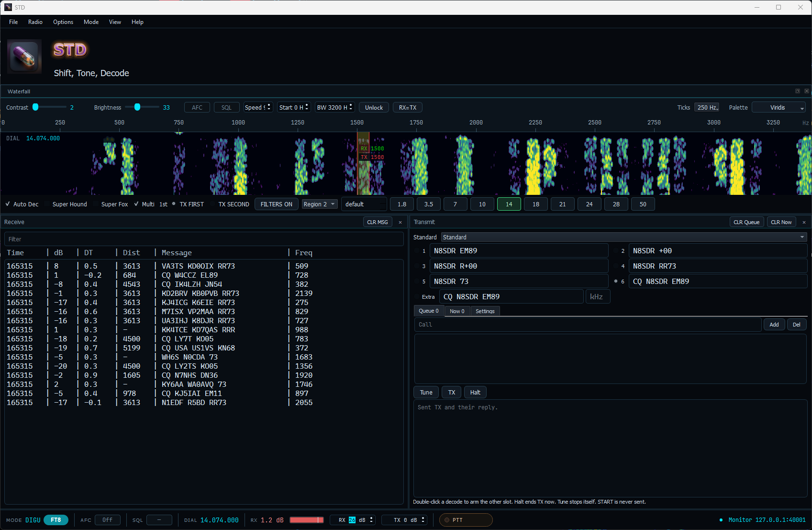The height and width of the screenshot is (530, 812).
Task: Select the 14 MHz band button
Action: tap(509, 204)
